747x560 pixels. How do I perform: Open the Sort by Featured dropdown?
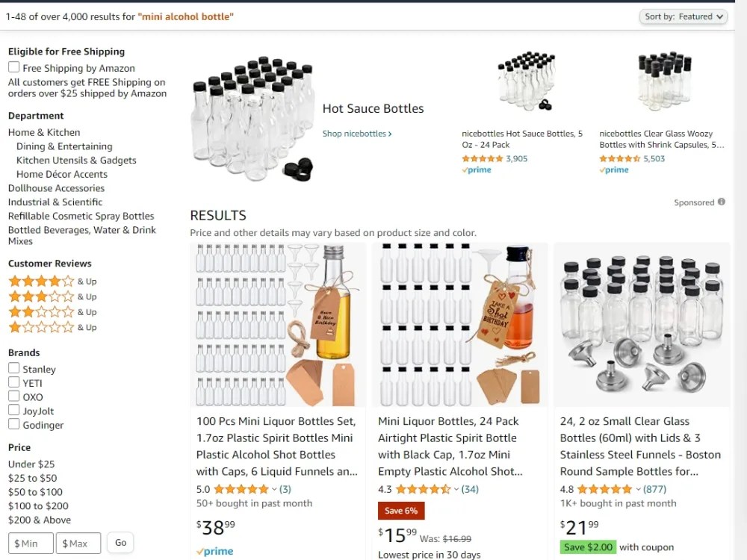[683, 16]
